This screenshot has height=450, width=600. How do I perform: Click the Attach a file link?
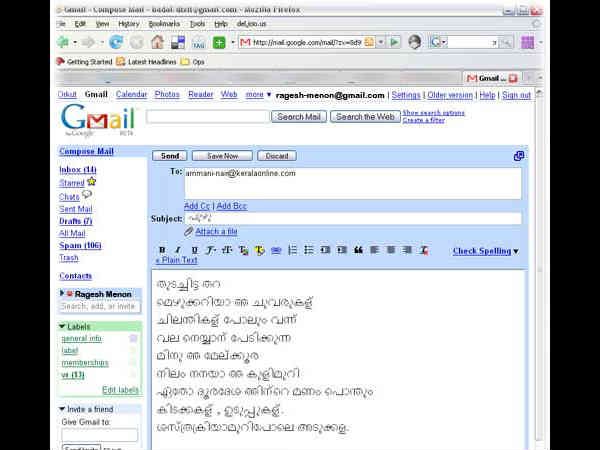coord(216,232)
